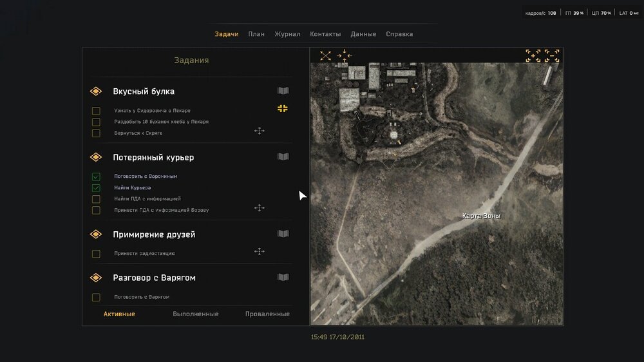Image resolution: width=644 pixels, height=362 pixels.
Task: Show Активные tasks list
Action: [x=119, y=314]
